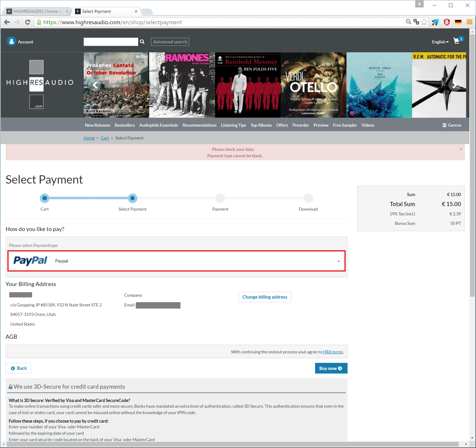Viewport: 476px width, 448px height.
Task: Click the Cart progress step circle
Action: click(45, 198)
